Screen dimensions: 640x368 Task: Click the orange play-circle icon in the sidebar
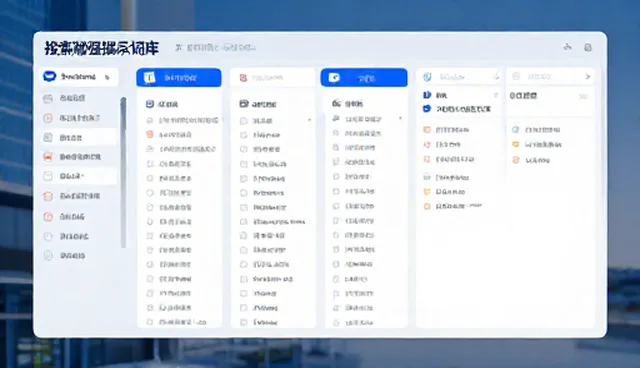(x=48, y=118)
